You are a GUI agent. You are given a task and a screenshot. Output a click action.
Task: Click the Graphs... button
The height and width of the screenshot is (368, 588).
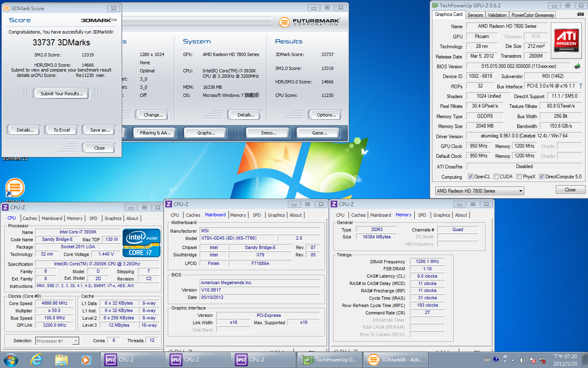click(x=206, y=133)
